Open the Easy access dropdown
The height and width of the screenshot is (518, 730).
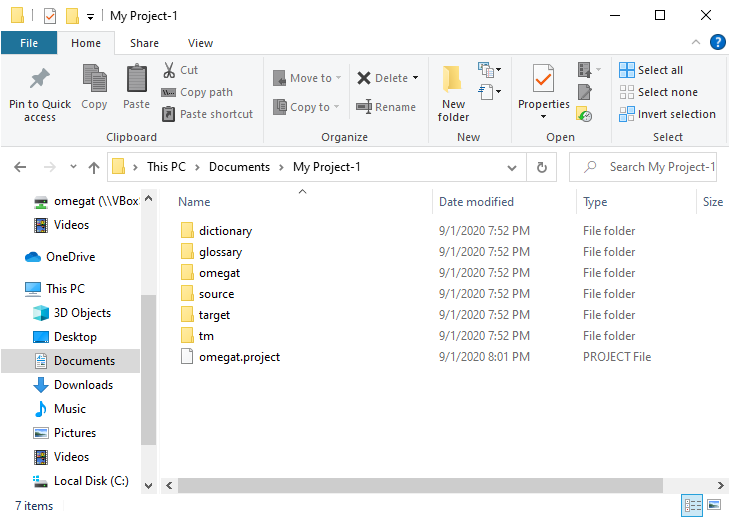pos(489,92)
